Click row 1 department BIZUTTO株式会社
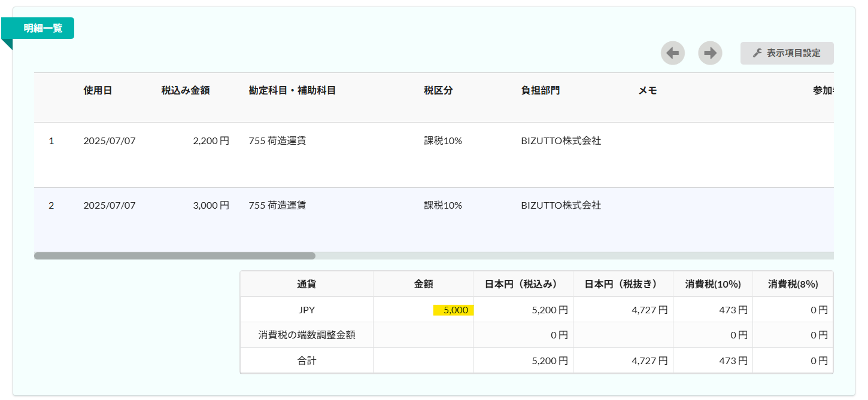The width and height of the screenshot is (868, 400). (x=561, y=141)
